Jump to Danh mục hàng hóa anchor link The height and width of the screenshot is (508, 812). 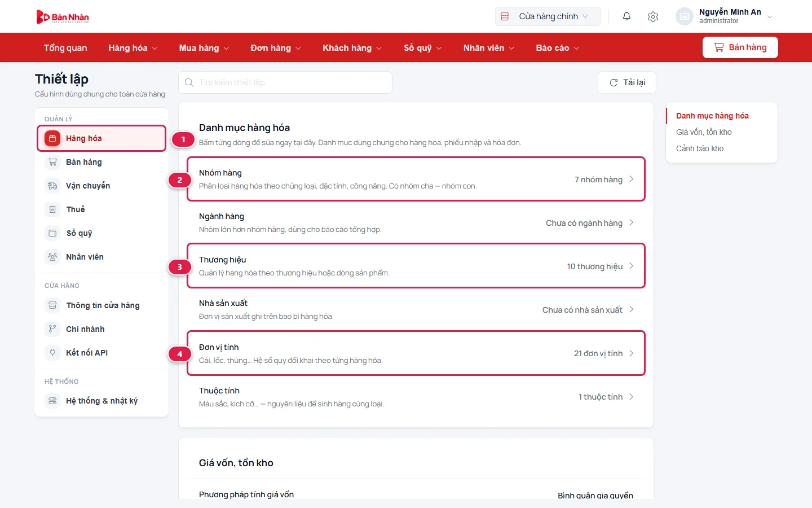click(712, 116)
